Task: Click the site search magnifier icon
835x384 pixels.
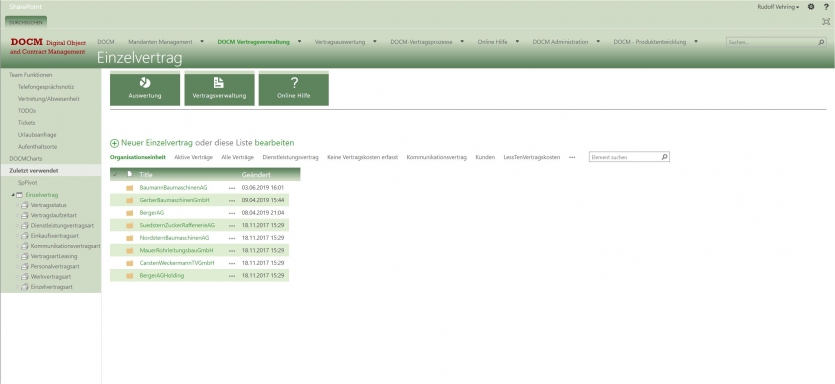Action: point(822,42)
